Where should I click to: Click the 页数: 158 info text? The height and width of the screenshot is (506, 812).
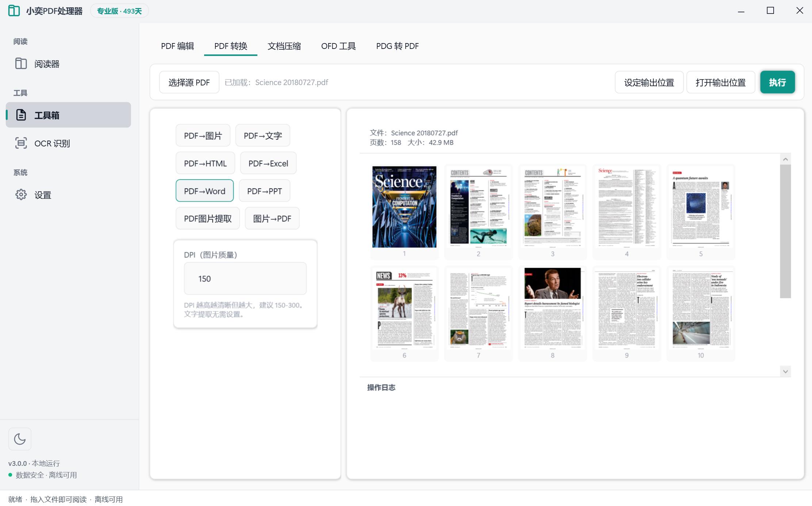coord(385,142)
